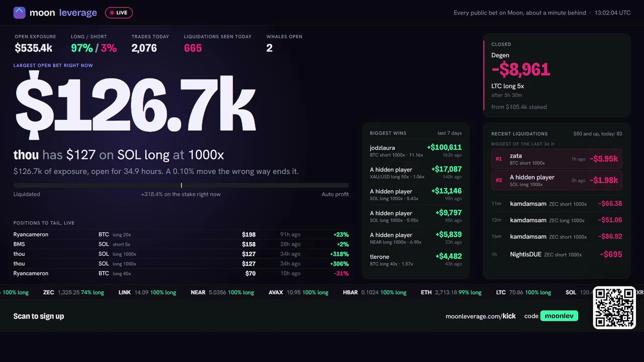Click the moonlev promo code badge
The height and width of the screenshot is (362, 644).
point(559,316)
